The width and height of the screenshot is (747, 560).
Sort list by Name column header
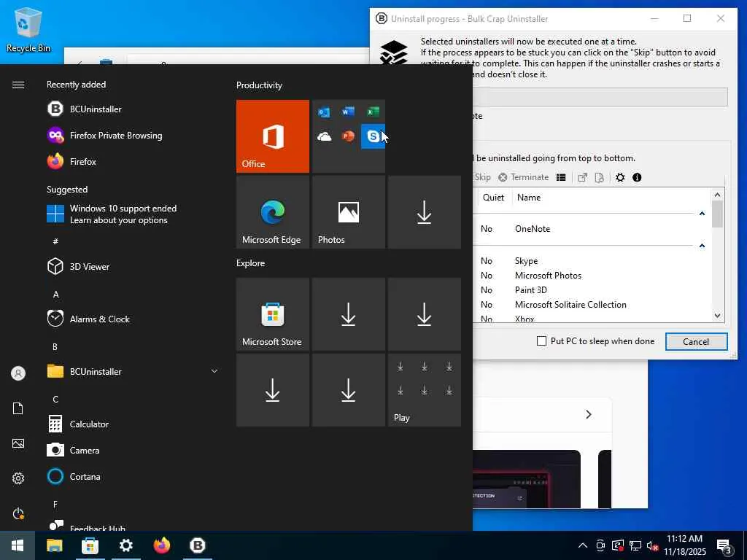(529, 197)
